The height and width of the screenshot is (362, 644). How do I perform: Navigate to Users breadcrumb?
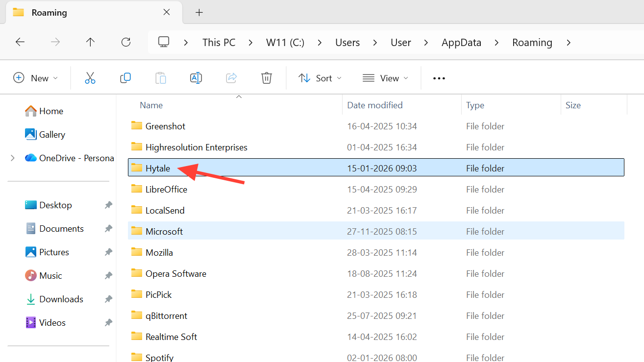tap(347, 43)
